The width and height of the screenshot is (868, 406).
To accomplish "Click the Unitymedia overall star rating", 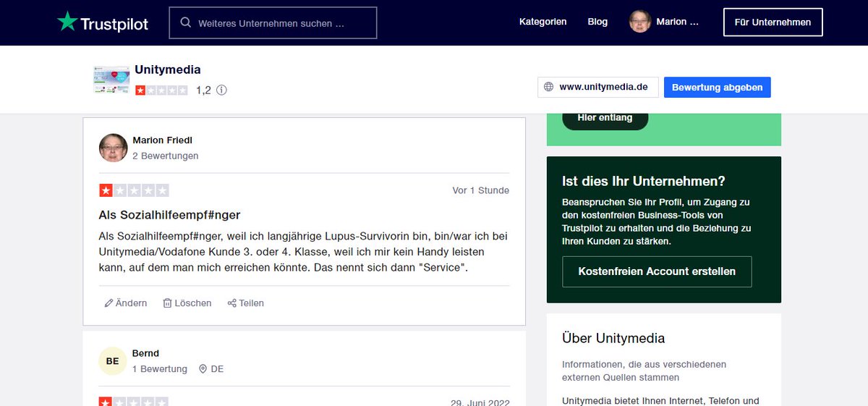I will 161,90.
